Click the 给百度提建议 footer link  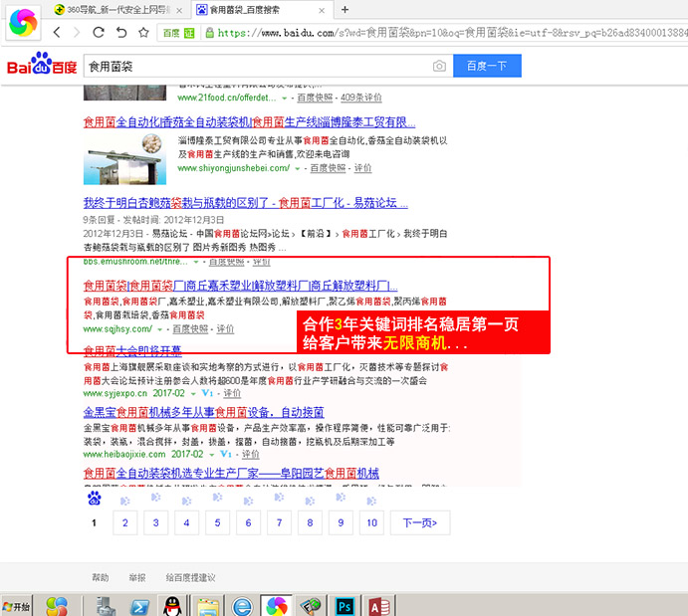click(190, 578)
